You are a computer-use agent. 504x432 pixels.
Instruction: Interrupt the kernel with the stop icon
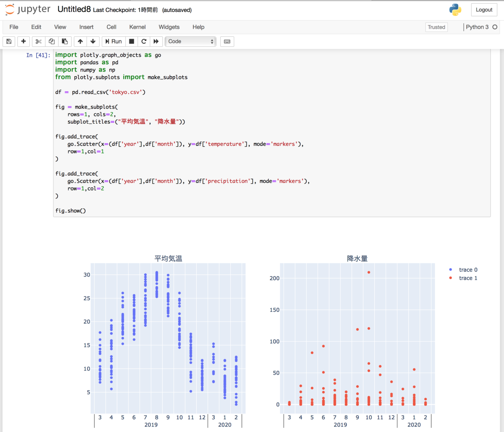(x=131, y=41)
